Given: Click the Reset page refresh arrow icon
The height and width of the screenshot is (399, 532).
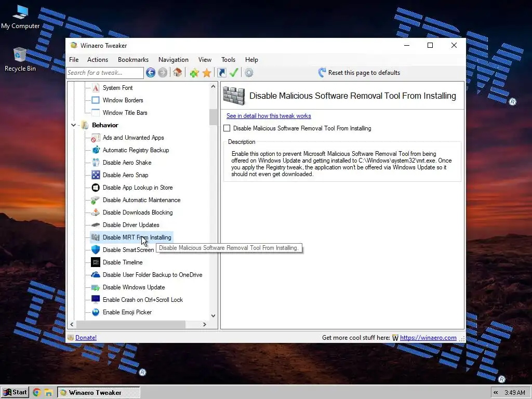Looking at the screenshot, I should [322, 72].
